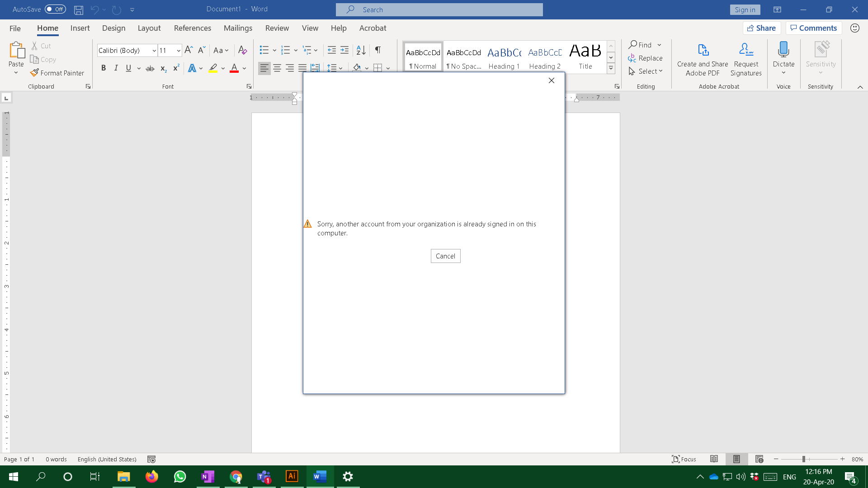Open Change Case Aa dropdown
This screenshot has width=868, height=488.
click(221, 50)
